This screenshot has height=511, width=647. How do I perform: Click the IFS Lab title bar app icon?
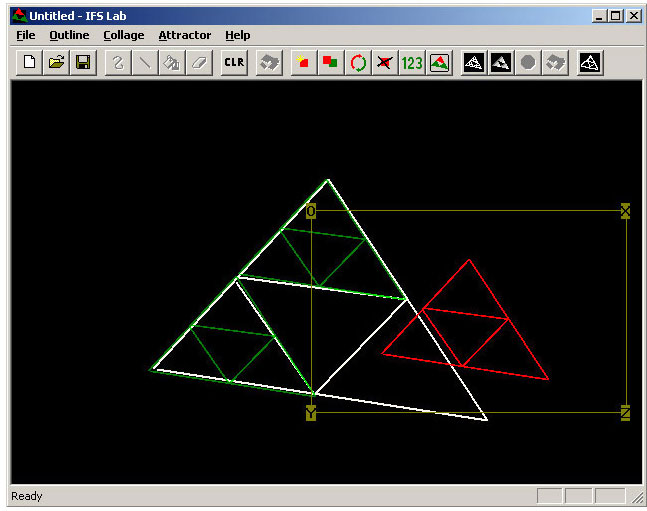tap(19, 16)
